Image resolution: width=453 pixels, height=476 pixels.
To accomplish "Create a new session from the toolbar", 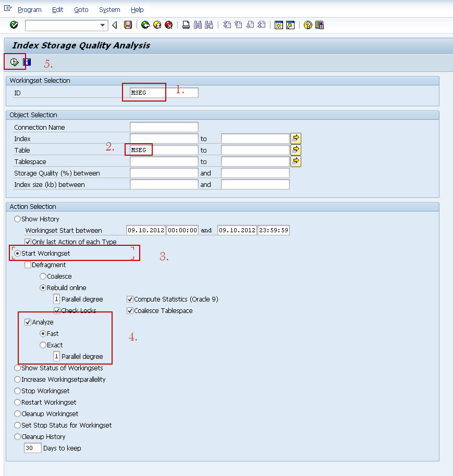I will pos(278,25).
